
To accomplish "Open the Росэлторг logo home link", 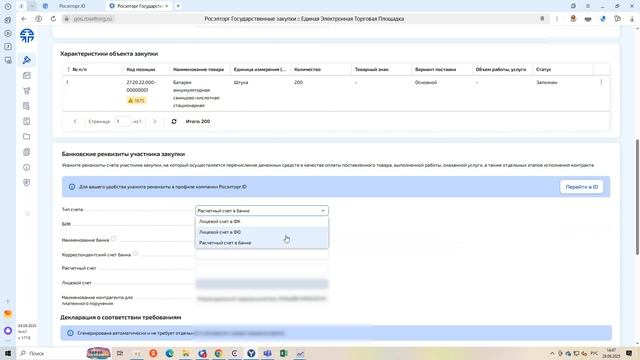I will click(27, 36).
